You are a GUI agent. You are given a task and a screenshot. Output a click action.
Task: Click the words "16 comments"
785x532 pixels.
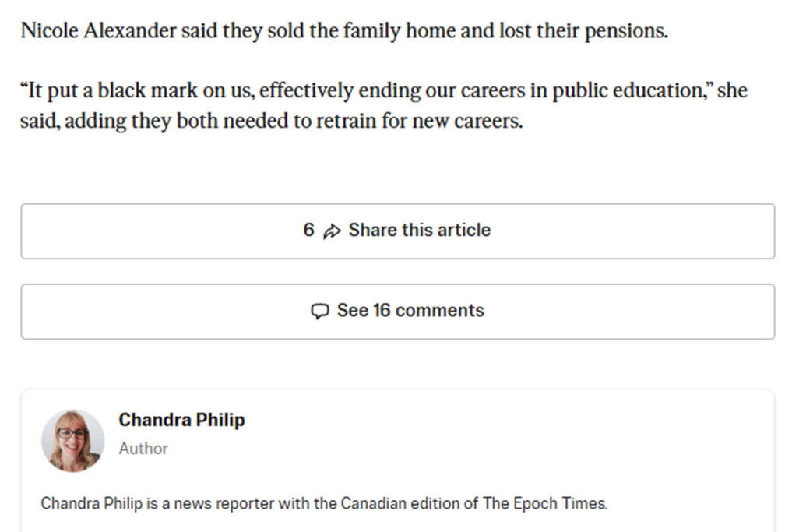click(428, 311)
